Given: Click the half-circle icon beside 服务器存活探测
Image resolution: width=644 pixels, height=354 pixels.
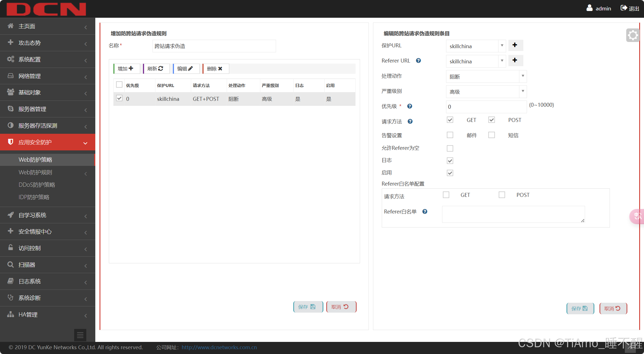Looking at the screenshot, I should [x=10, y=125].
